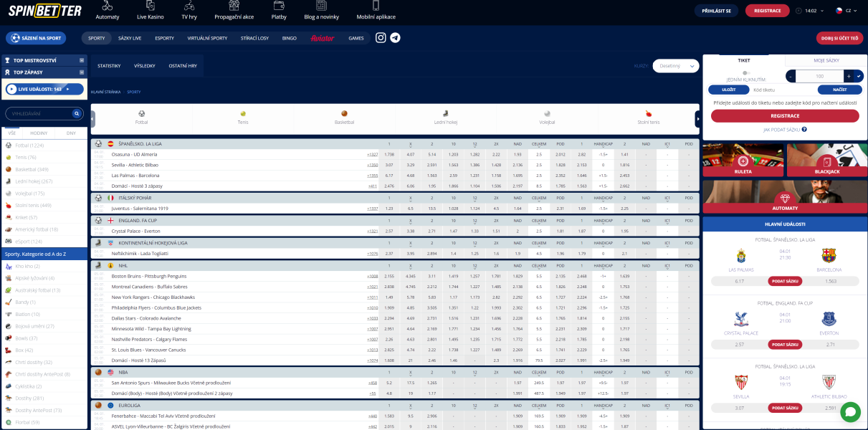Open the Desetinný odds format dropdown
Screen dimensions: 868x430
[x=675, y=66]
